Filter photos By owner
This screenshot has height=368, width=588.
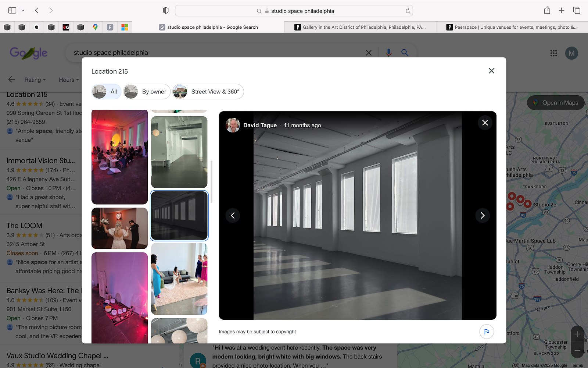pos(147,92)
